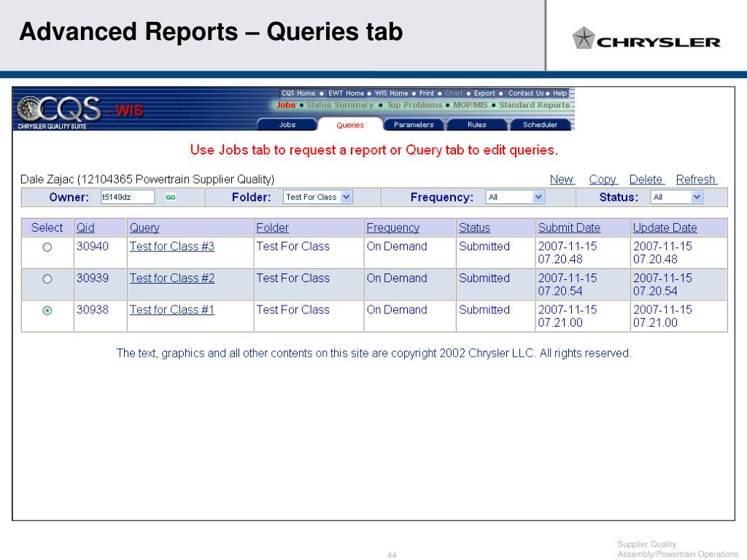Click the Delete link

pos(646,179)
